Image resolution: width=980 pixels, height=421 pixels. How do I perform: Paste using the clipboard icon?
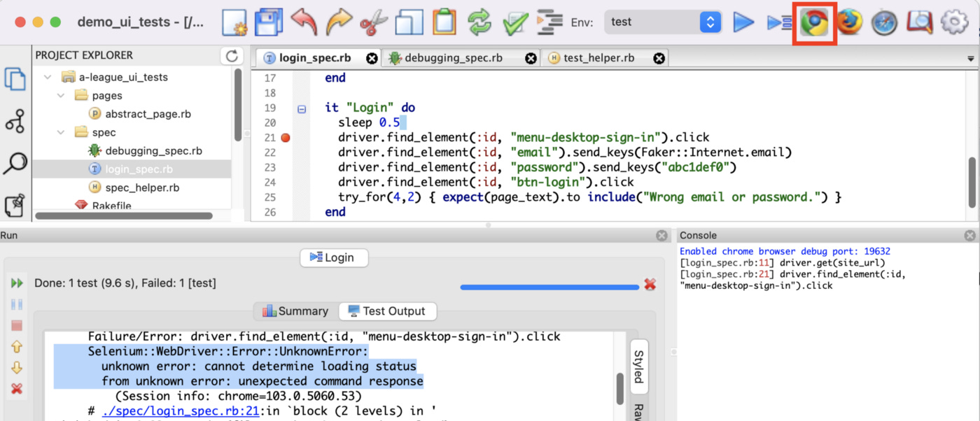(444, 22)
